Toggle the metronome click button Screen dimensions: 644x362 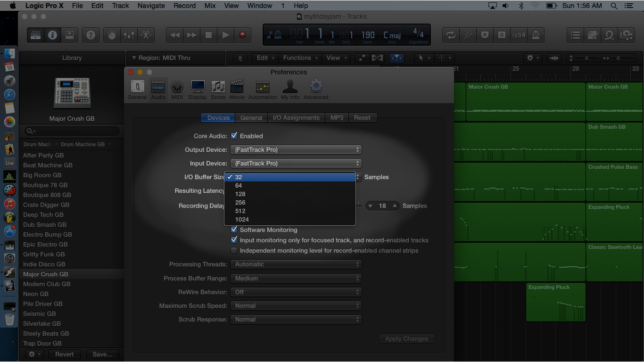click(x=536, y=35)
